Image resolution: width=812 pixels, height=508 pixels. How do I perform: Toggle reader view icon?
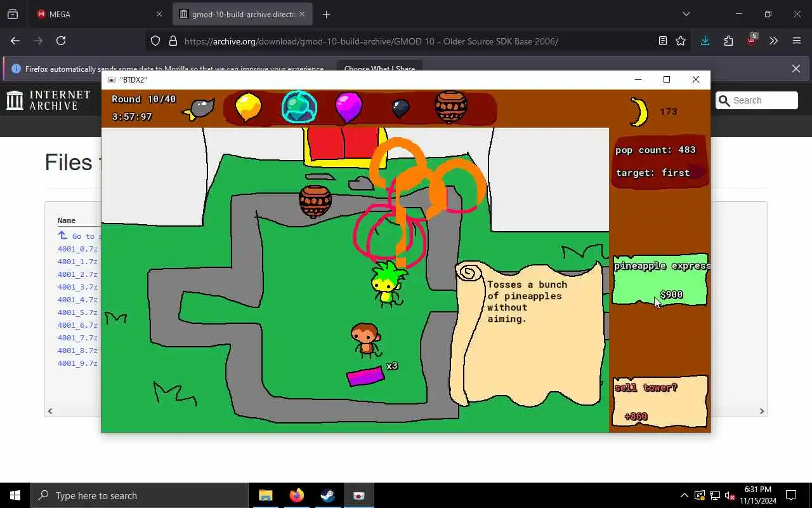663,41
